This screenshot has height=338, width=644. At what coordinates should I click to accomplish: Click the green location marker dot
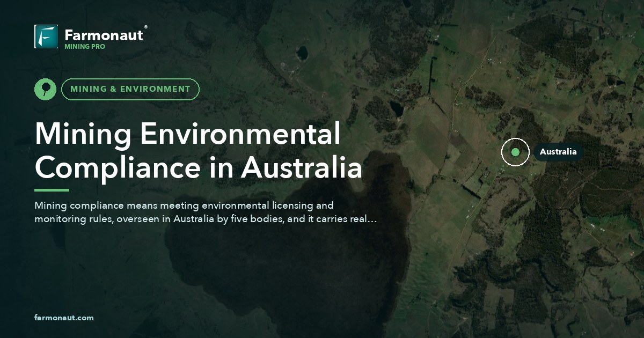coord(515,152)
